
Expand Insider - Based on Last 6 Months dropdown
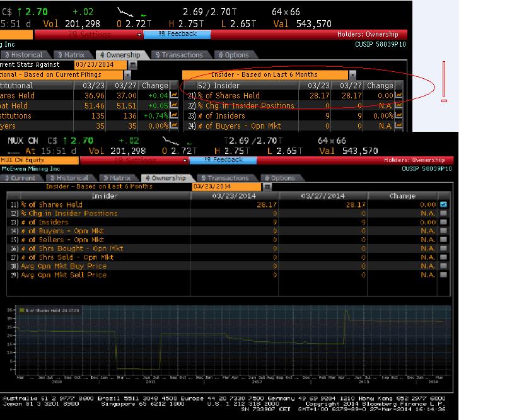click(x=352, y=75)
